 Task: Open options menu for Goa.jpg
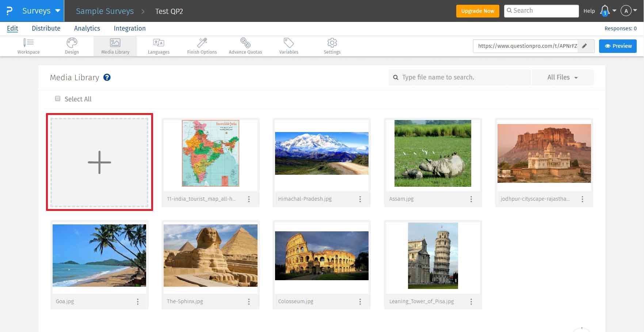coord(138,302)
